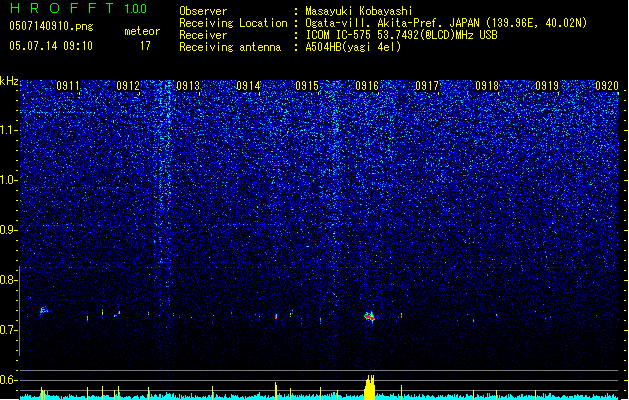
Task: Click the Receiving antenna label
Action: (230, 47)
